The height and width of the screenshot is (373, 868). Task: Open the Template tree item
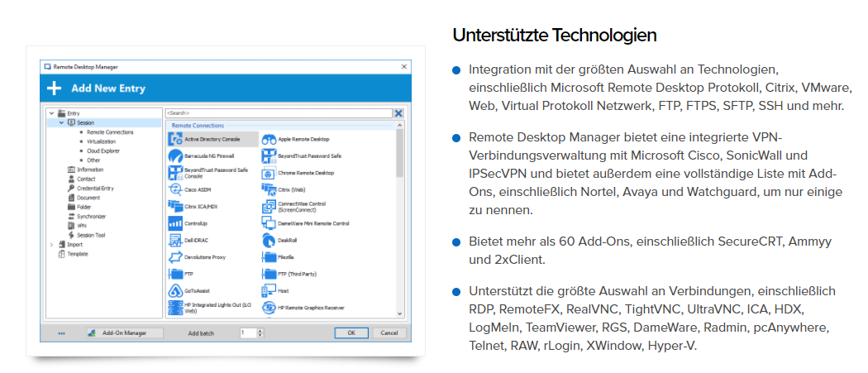pyautogui.click(x=78, y=255)
